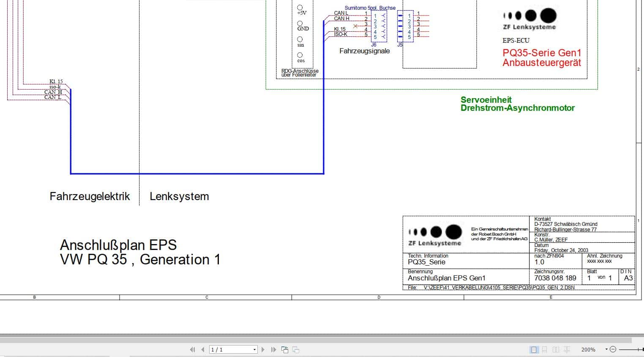Click the zoom slider track

(x=630, y=349)
